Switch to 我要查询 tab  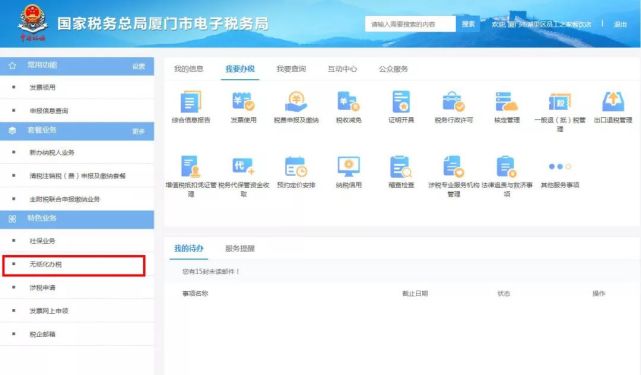[291, 69]
